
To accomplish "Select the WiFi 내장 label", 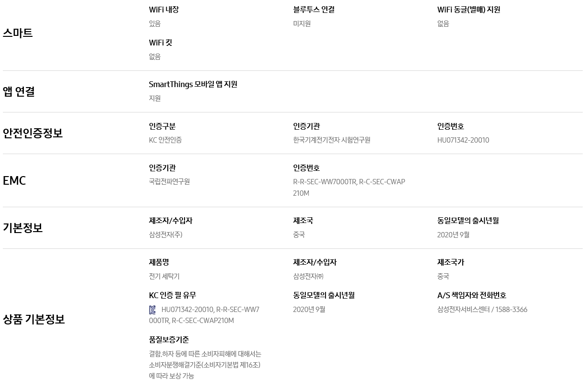I will click(x=164, y=10).
